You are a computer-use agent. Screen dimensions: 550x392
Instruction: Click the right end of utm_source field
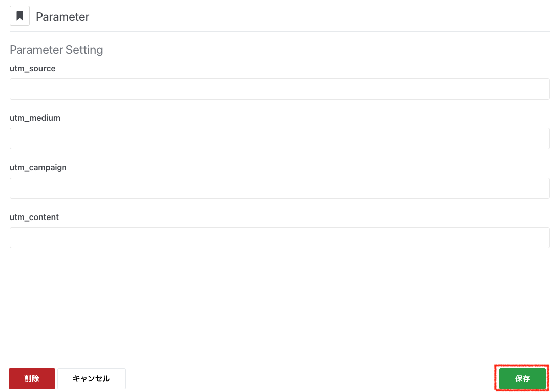point(541,89)
